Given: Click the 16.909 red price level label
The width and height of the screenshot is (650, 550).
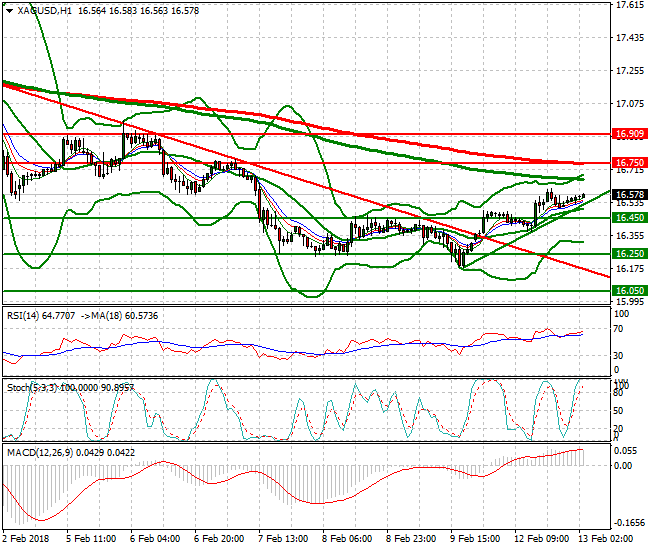Looking at the screenshot, I should pyautogui.click(x=630, y=134).
